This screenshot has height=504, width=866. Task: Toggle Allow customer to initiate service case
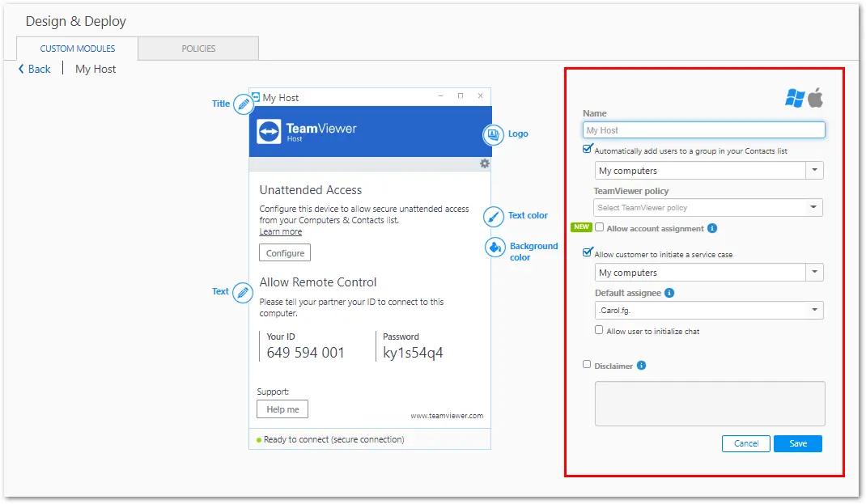(587, 252)
